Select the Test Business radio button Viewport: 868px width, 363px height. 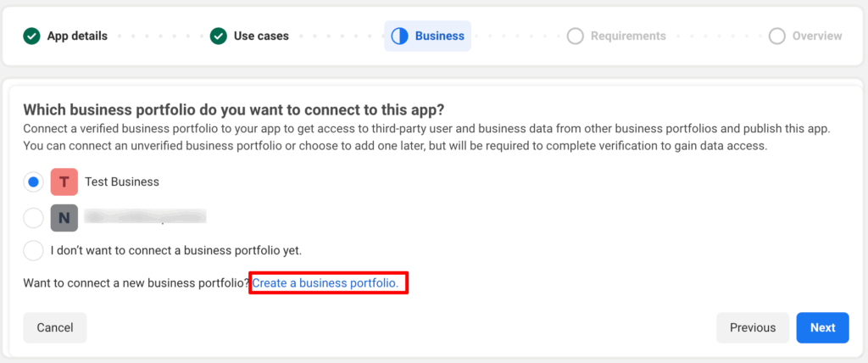pos(33,182)
